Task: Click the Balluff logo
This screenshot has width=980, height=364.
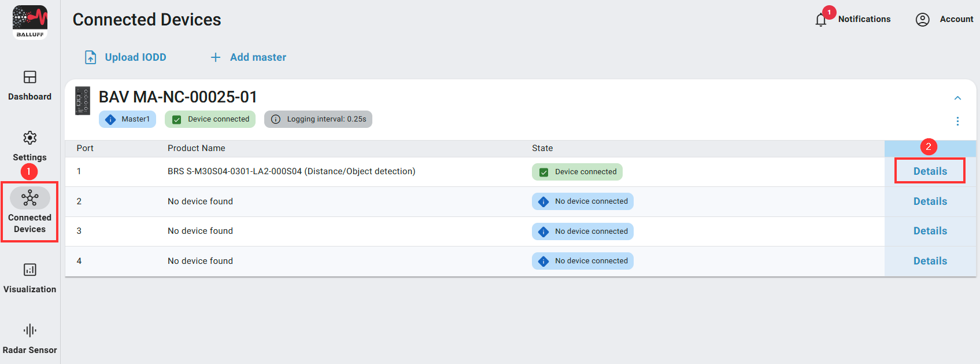Action: pos(30,23)
